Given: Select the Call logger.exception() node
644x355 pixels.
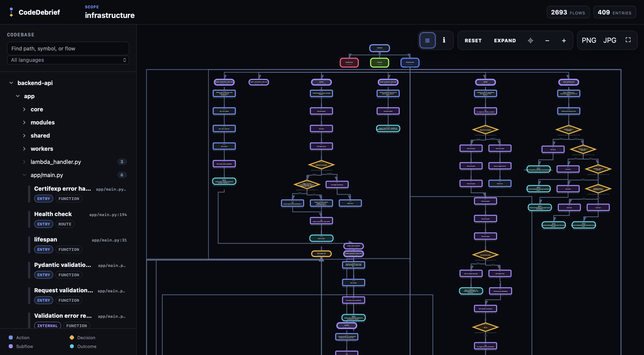Looking at the screenshot, I should click(x=337, y=184).
